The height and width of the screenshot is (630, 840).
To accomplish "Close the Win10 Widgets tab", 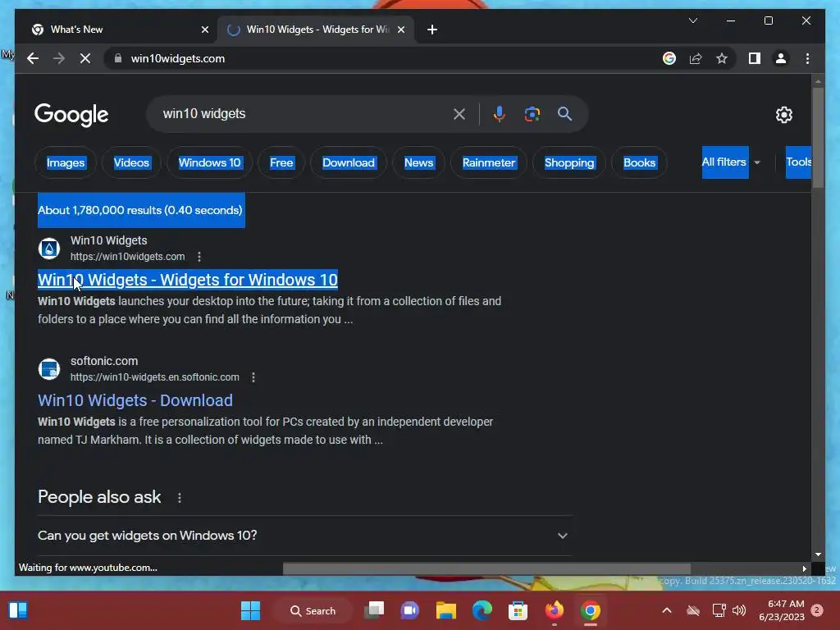I will [x=400, y=30].
